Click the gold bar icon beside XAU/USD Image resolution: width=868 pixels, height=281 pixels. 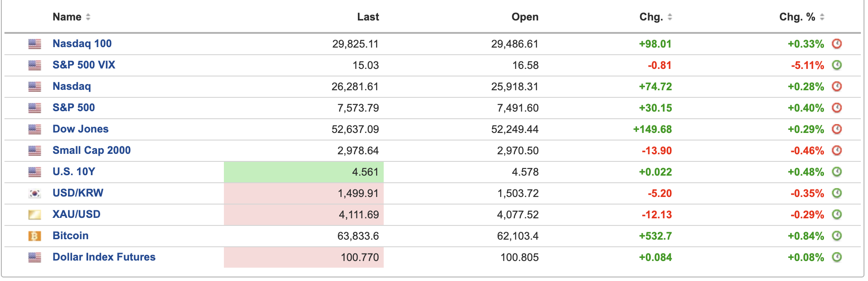point(35,215)
